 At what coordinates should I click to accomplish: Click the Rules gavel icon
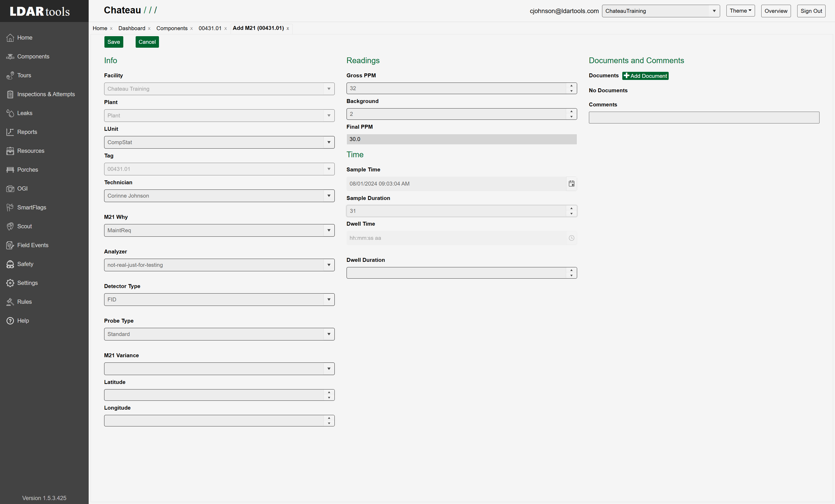coord(10,302)
